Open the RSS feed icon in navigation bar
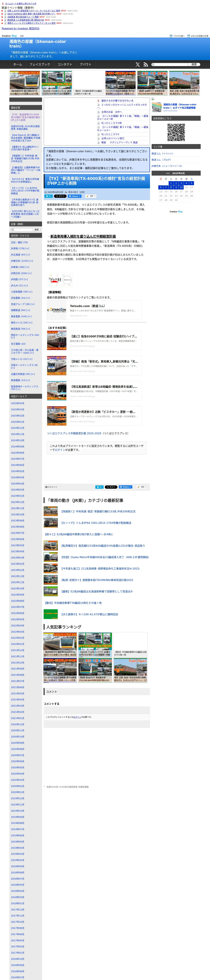This screenshot has width=210, height=980. (x=145, y=65)
